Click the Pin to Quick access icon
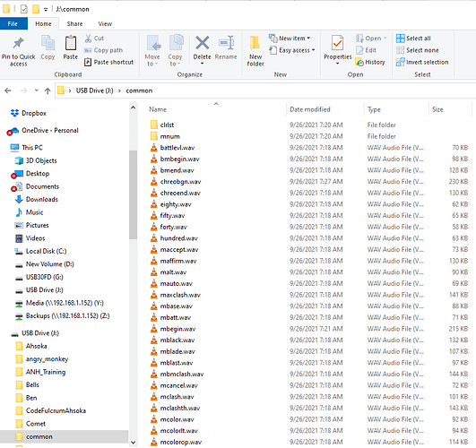This screenshot has height=448, width=476. click(x=18, y=43)
